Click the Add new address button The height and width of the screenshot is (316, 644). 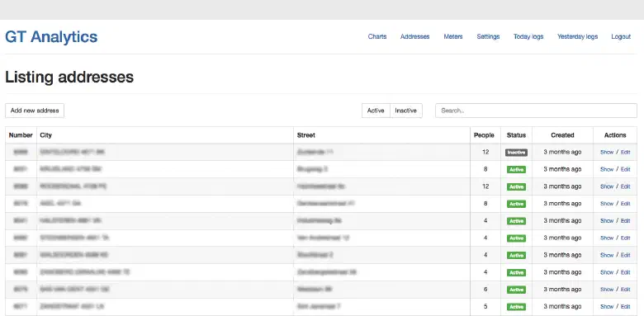[x=35, y=111]
